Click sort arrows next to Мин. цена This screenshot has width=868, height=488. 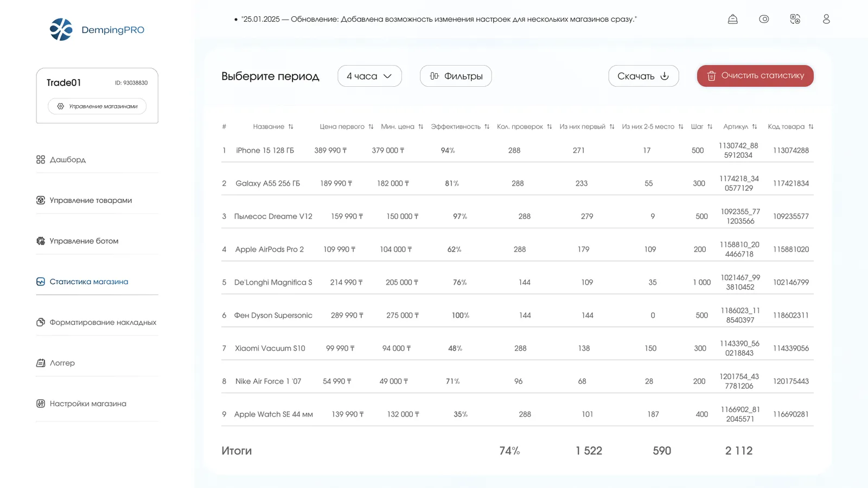point(421,127)
